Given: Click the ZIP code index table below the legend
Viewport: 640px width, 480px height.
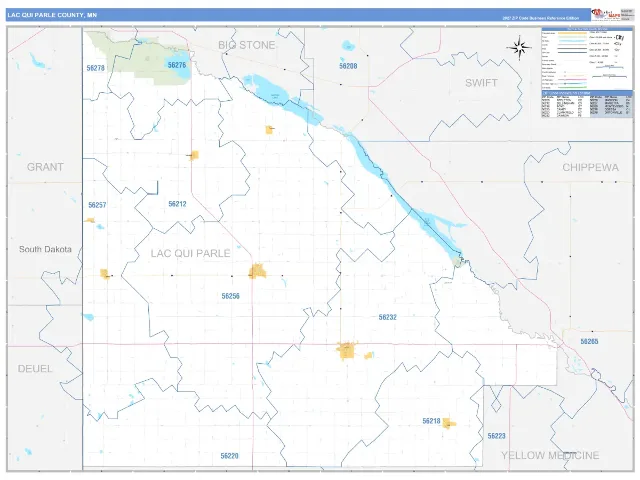Looking at the screenshot, I should [x=587, y=104].
